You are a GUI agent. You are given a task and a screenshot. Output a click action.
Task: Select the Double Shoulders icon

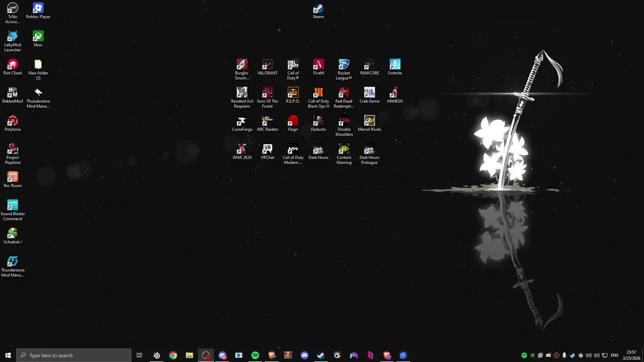[x=344, y=126]
